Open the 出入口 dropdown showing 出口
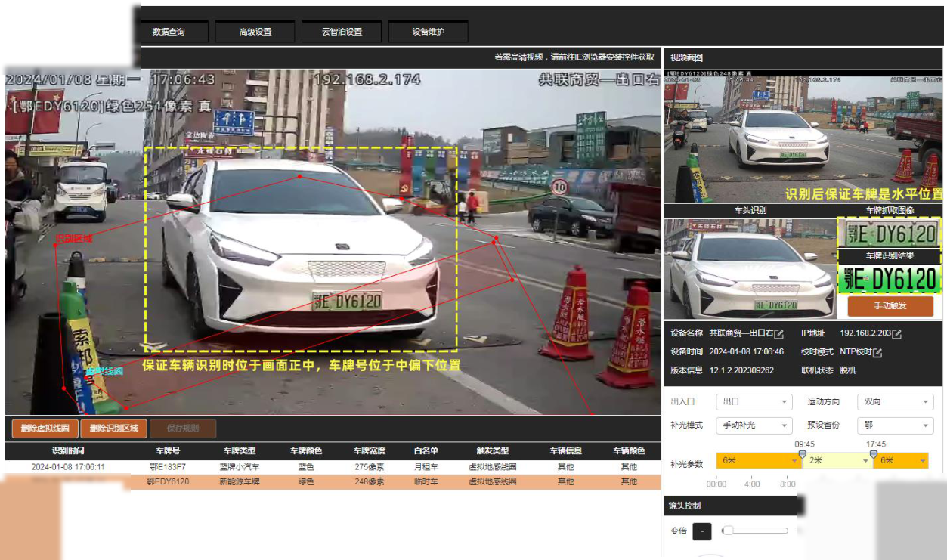Viewport: 947px width, 560px height. coord(754,402)
